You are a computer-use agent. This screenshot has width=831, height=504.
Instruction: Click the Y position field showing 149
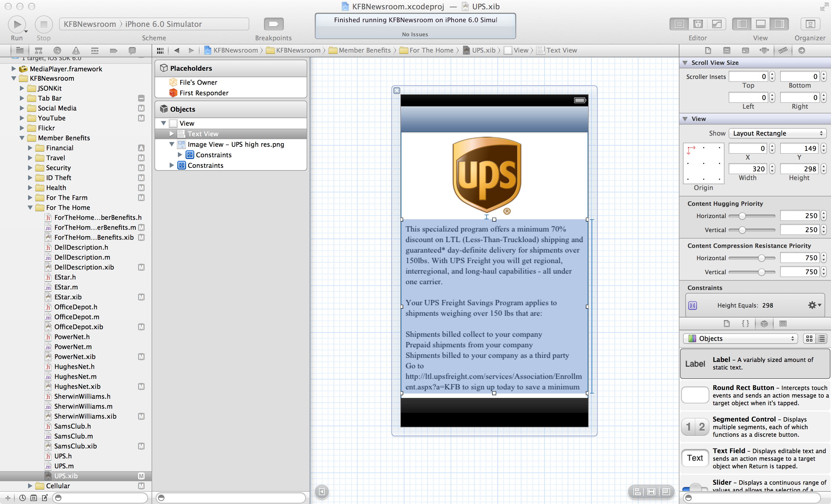pos(799,148)
